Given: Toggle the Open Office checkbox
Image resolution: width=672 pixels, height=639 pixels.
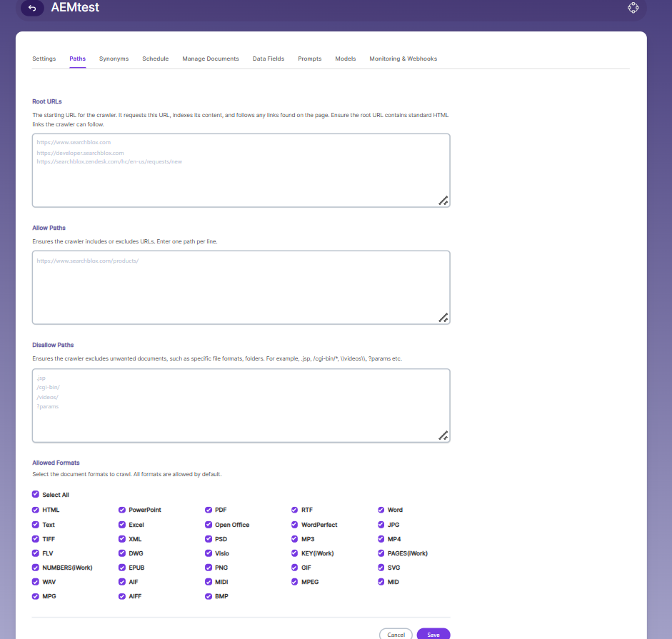Looking at the screenshot, I should click(209, 525).
